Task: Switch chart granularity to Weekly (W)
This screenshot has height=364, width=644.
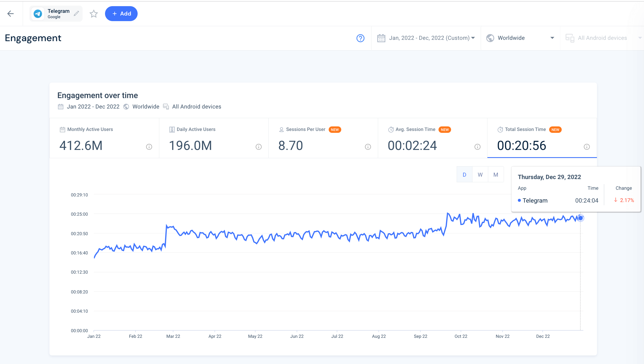Action: pos(480,175)
